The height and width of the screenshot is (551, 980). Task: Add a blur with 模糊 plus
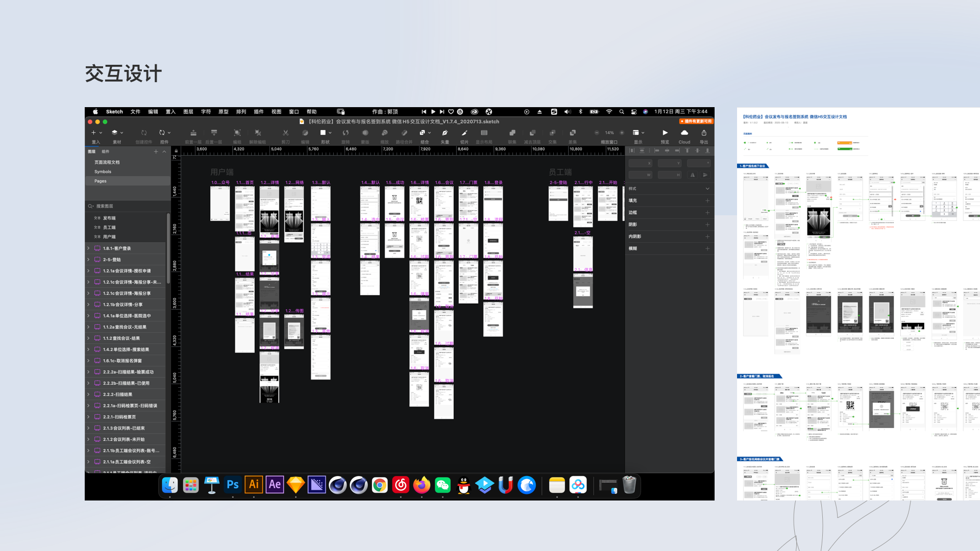pyautogui.click(x=707, y=248)
